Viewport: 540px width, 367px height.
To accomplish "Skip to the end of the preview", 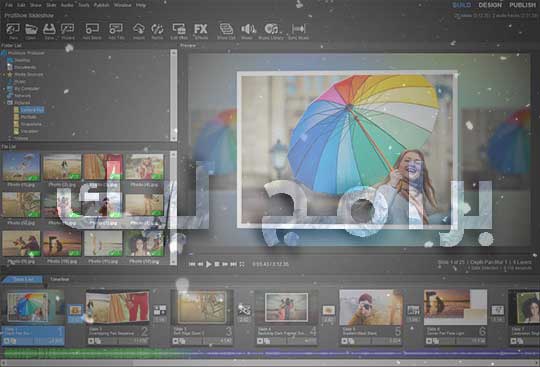I will (233, 264).
